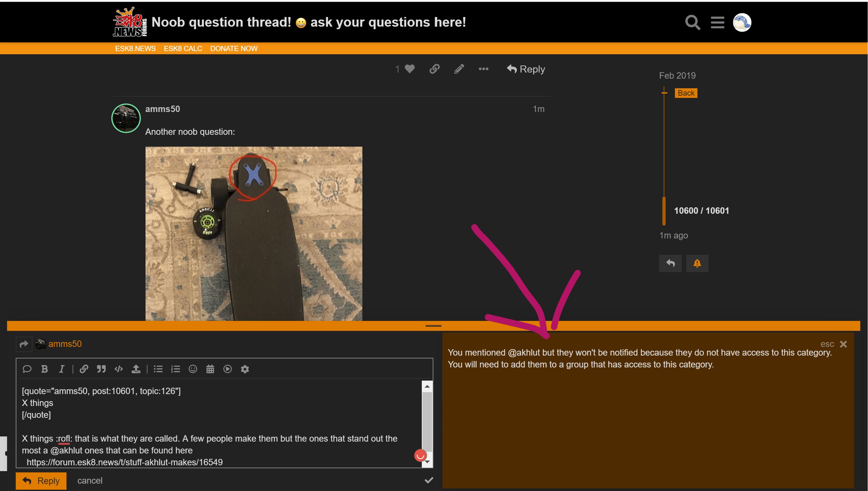The image size is (868, 491).
Task: Dismiss the mention warning with X
Action: 843,344
